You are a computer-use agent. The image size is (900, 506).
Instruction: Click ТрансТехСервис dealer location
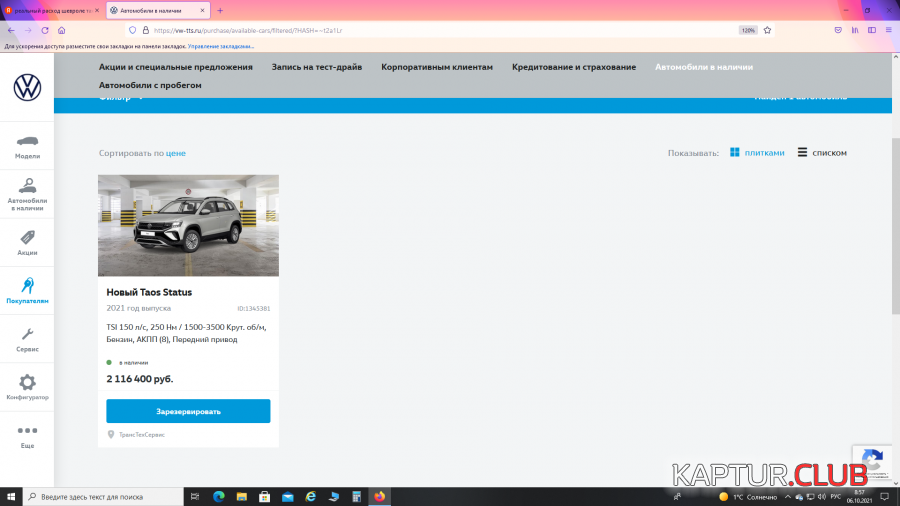(x=137, y=435)
